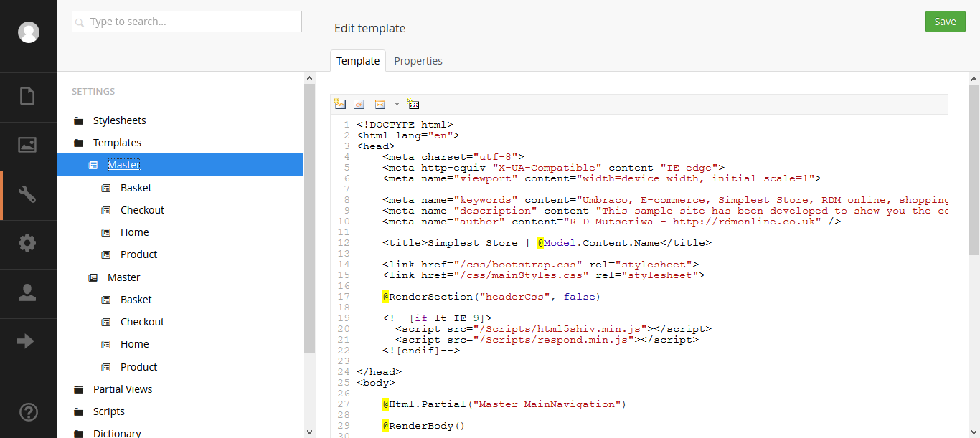980x438 pixels.
Task: Select Checkout under the first Master
Action: click(x=142, y=210)
